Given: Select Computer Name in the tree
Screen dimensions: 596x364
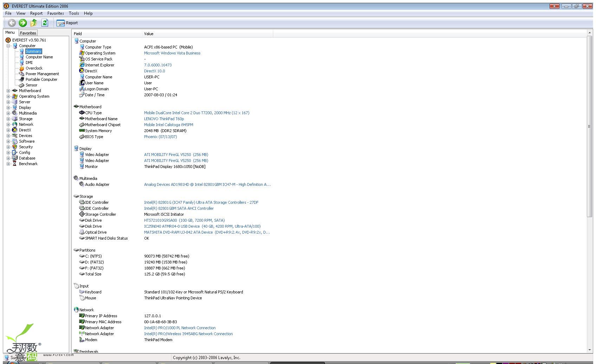Looking at the screenshot, I should coord(39,57).
